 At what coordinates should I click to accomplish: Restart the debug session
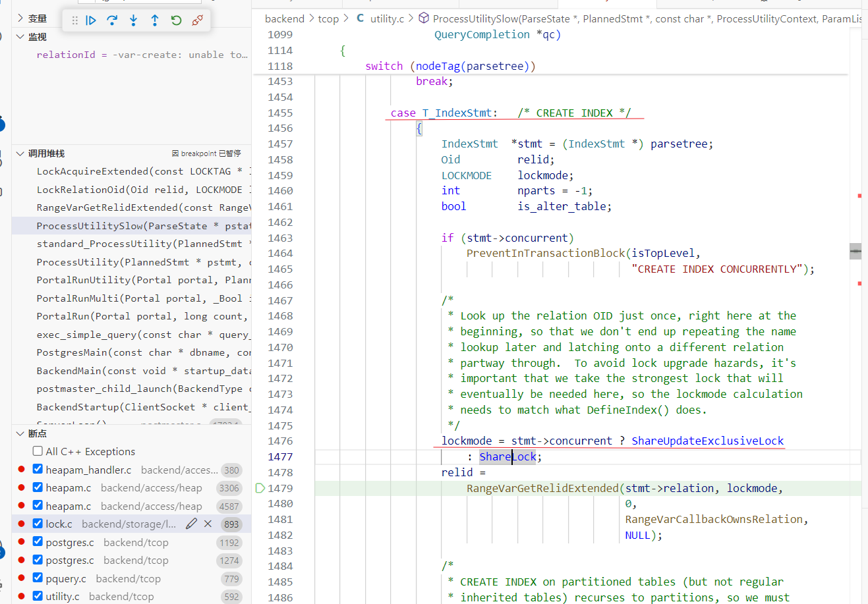[x=176, y=20]
